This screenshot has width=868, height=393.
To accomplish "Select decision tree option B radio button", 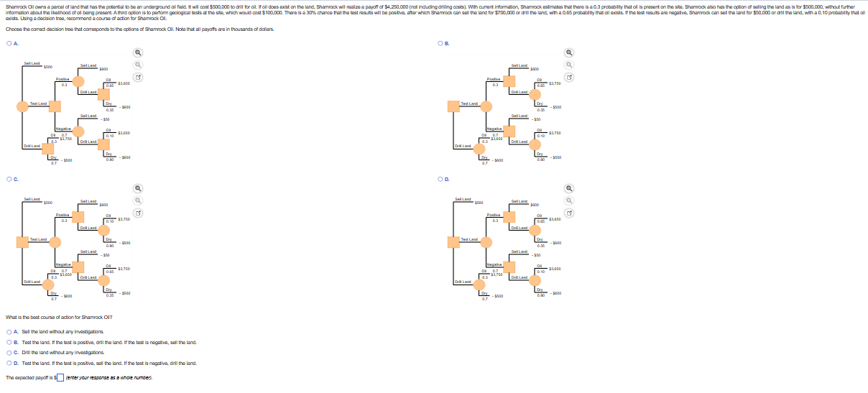I will (x=439, y=42).
